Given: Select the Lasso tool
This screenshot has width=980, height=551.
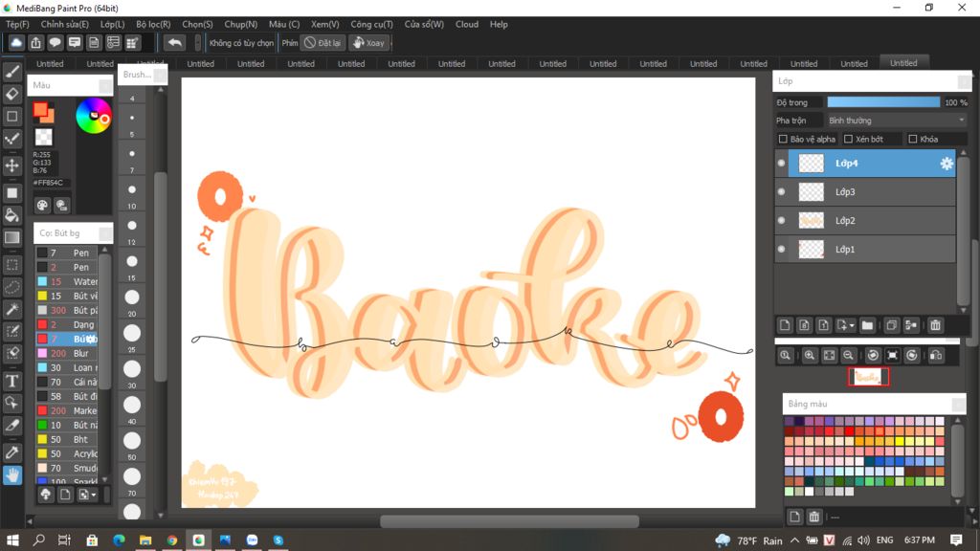Looking at the screenshot, I should point(11,287).
